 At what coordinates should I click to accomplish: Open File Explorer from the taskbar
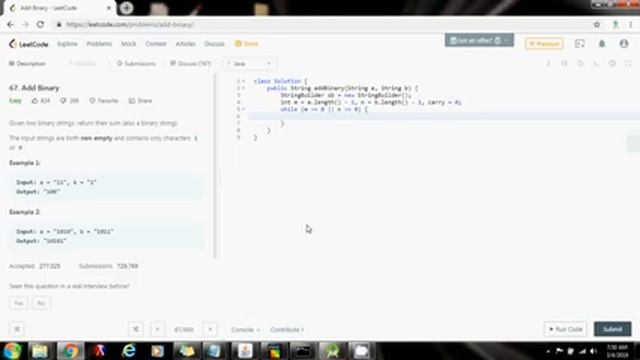40,351
